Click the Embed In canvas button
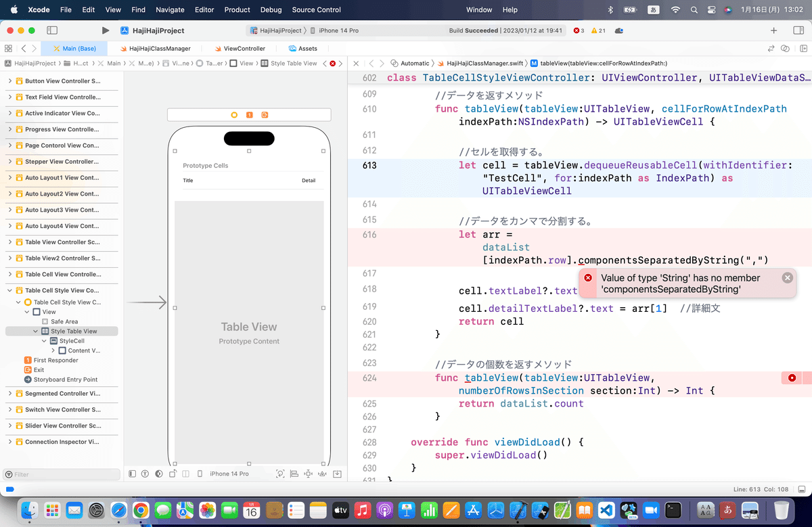812x527 pixels. (337, 474)
